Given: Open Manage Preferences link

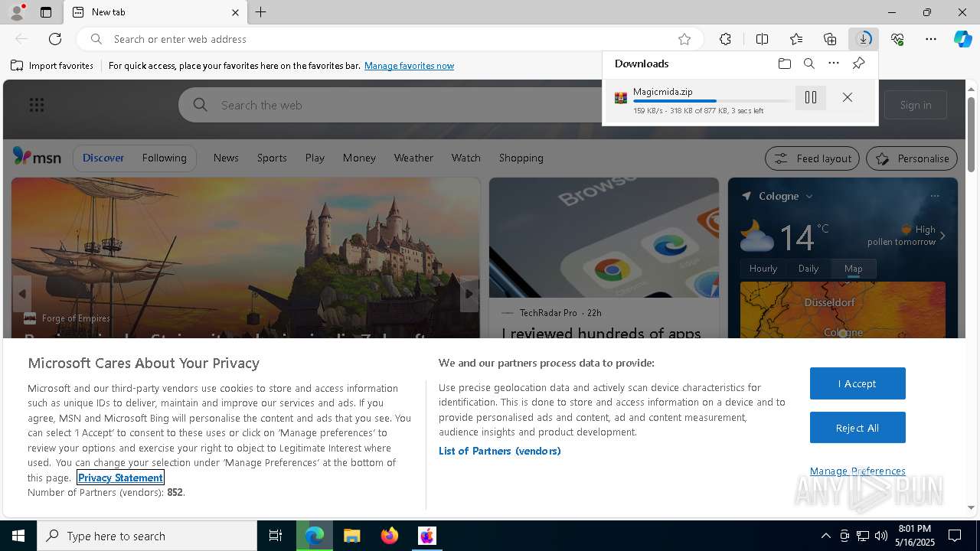Looking at the screenshot, I should point(857,471).
